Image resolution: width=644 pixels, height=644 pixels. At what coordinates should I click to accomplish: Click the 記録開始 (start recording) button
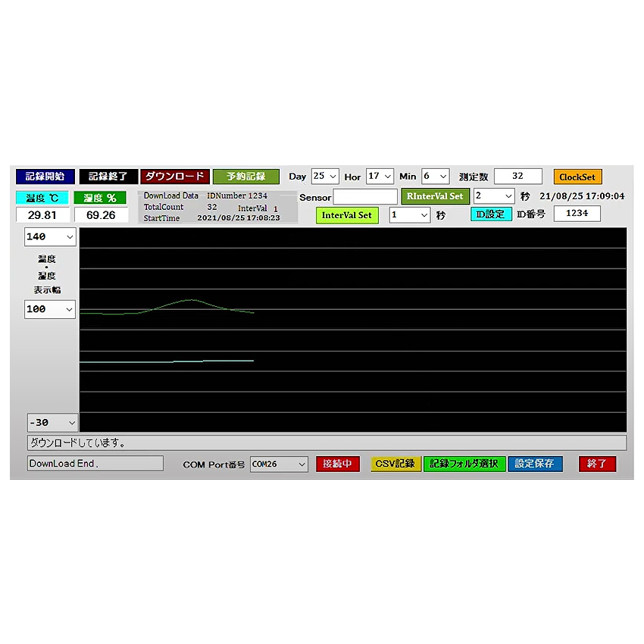tap(45, 177)
